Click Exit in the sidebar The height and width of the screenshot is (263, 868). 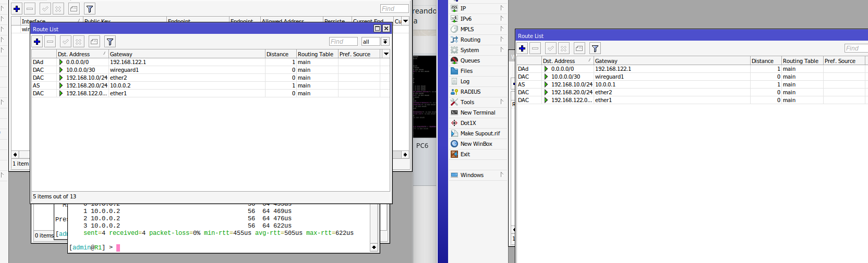(x=477, y=154)
